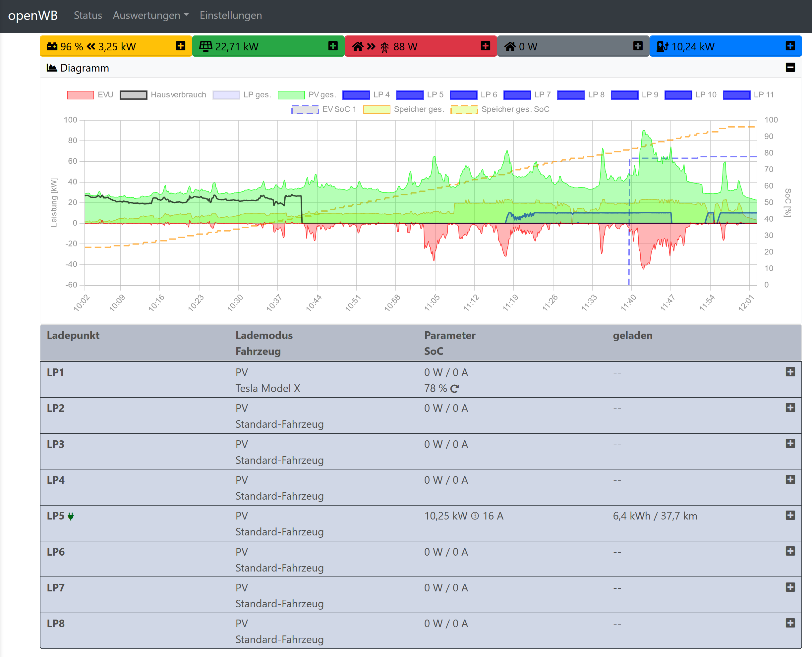Click the openWB brand link

point(33,16)
